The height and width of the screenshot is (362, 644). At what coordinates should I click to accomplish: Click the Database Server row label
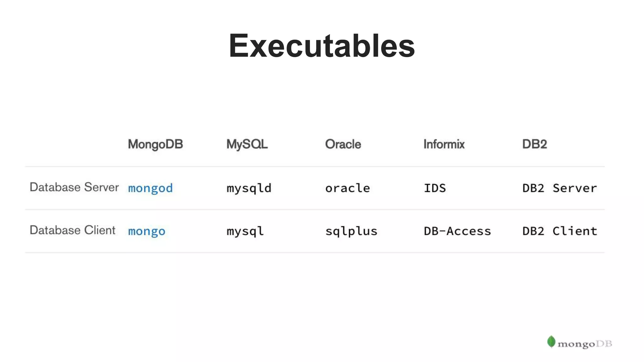[x=74, y=187]
